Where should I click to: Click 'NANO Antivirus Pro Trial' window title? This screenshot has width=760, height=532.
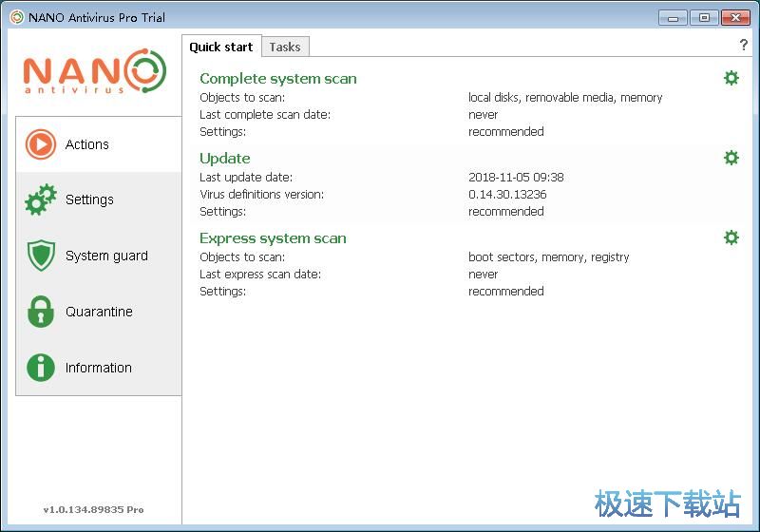click(97, 17)
